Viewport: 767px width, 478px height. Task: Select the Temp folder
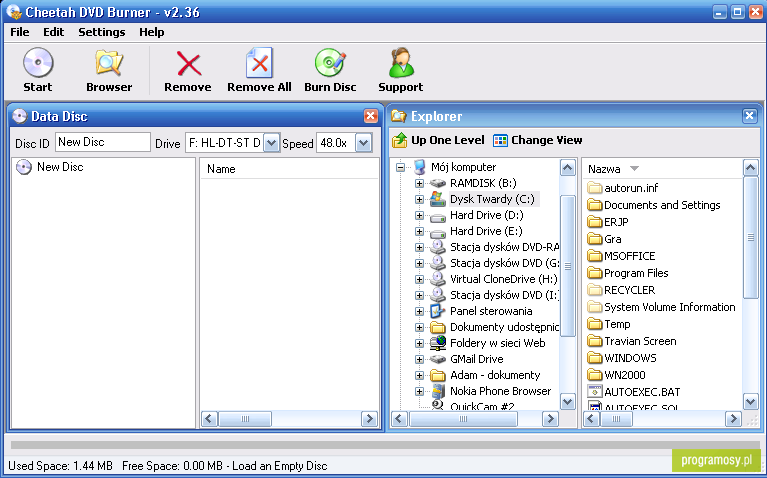coord(617,324)
